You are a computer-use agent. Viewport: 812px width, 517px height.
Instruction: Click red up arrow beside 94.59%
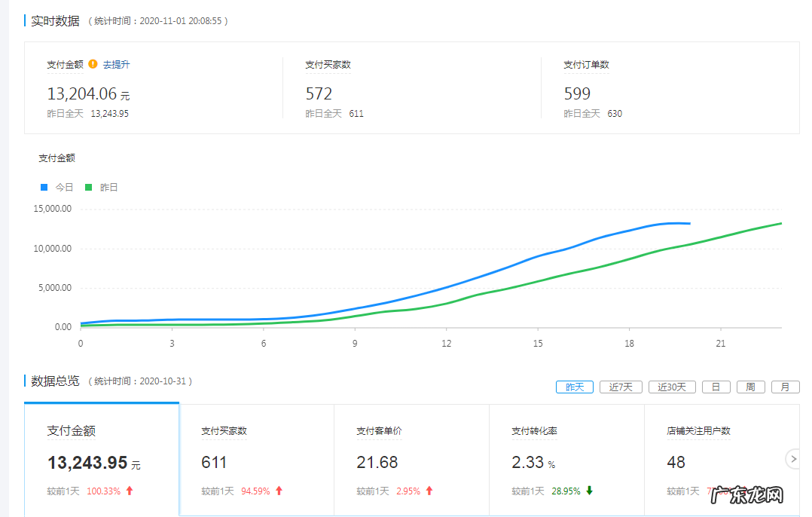click(277, 490)
